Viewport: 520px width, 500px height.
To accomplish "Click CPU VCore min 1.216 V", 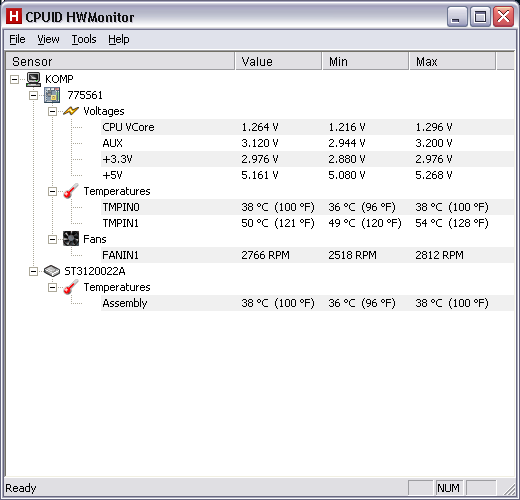I will pyautogui.click(x=347, y=127).
